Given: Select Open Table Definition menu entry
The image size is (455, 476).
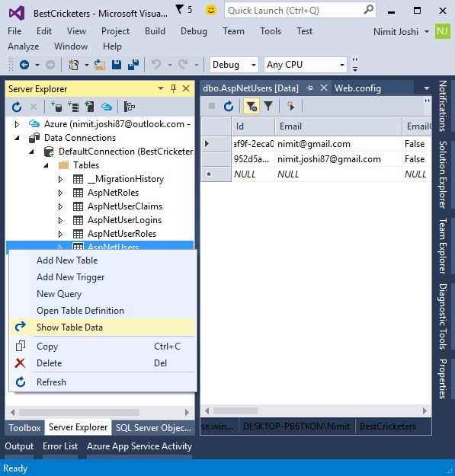Looking at the screenshot, I should (x=103, y=311).
